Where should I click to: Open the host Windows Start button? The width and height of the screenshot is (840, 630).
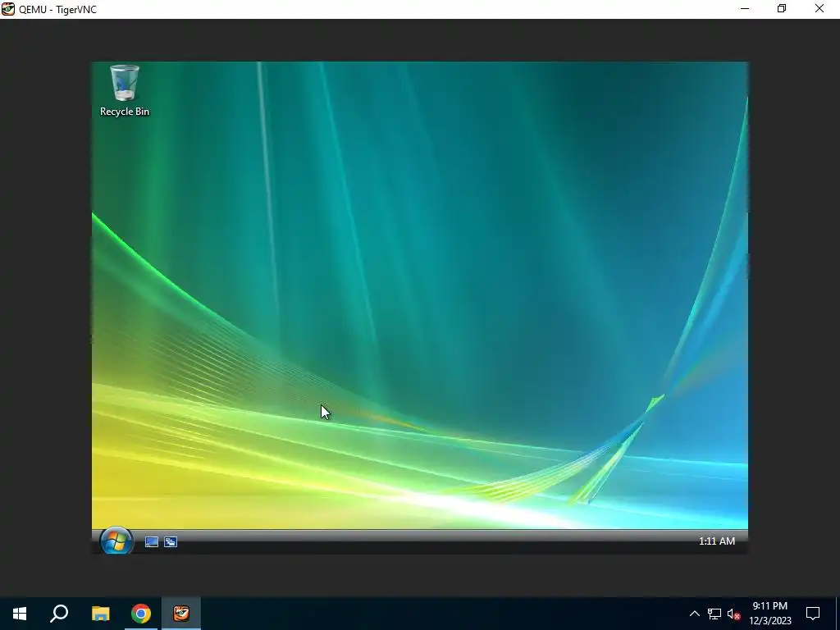(20, 614)
